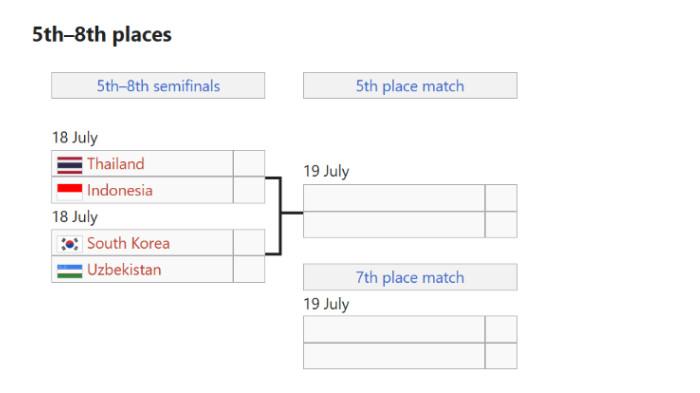Click South Korea's empty score cell
The width and height of the screenshot is (700, 393).
(x=249, y=242)
